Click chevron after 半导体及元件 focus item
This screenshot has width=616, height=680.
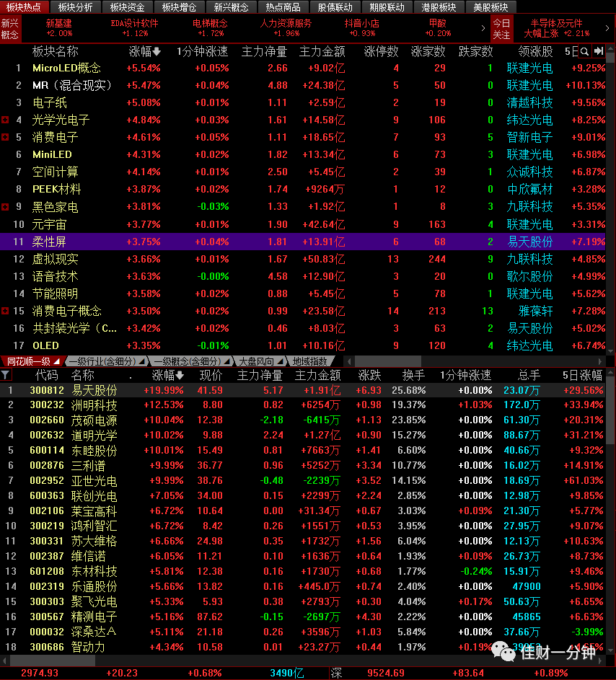607,28
